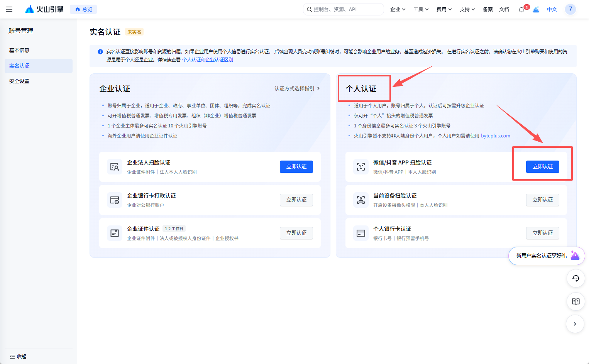Start 企业证件认证 with 立即认证
The image size is (589, 364).
296,233
